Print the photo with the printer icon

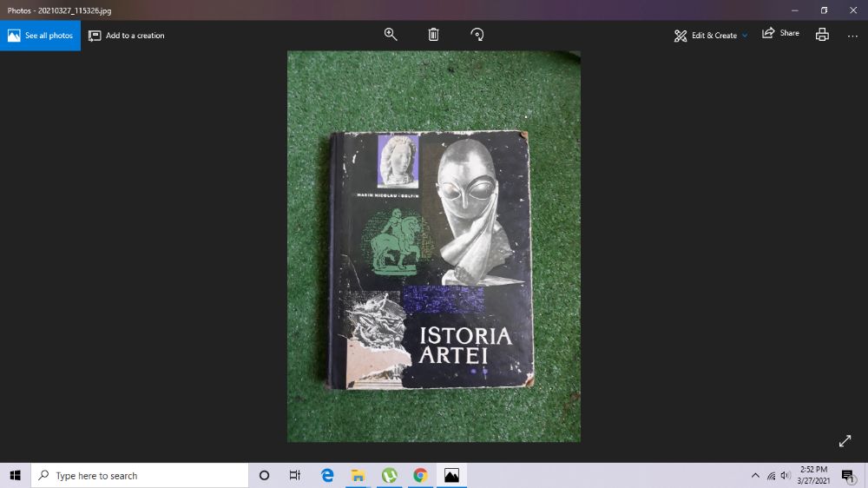(822, 35)
